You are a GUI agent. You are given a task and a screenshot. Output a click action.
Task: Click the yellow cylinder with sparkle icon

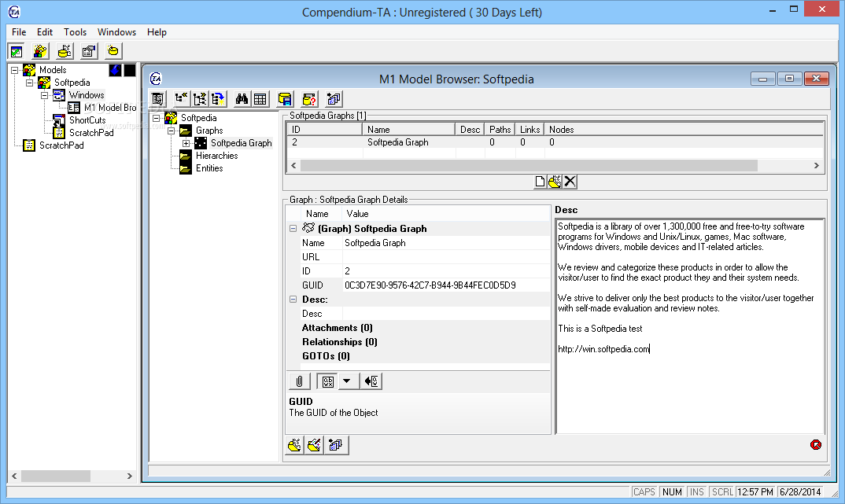coord(113,52)
